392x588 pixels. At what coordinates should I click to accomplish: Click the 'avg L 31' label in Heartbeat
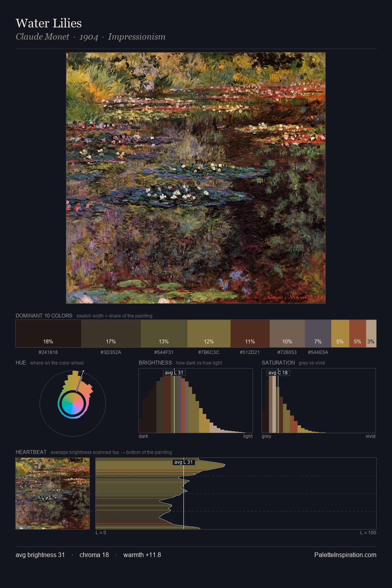click(183, 462)
